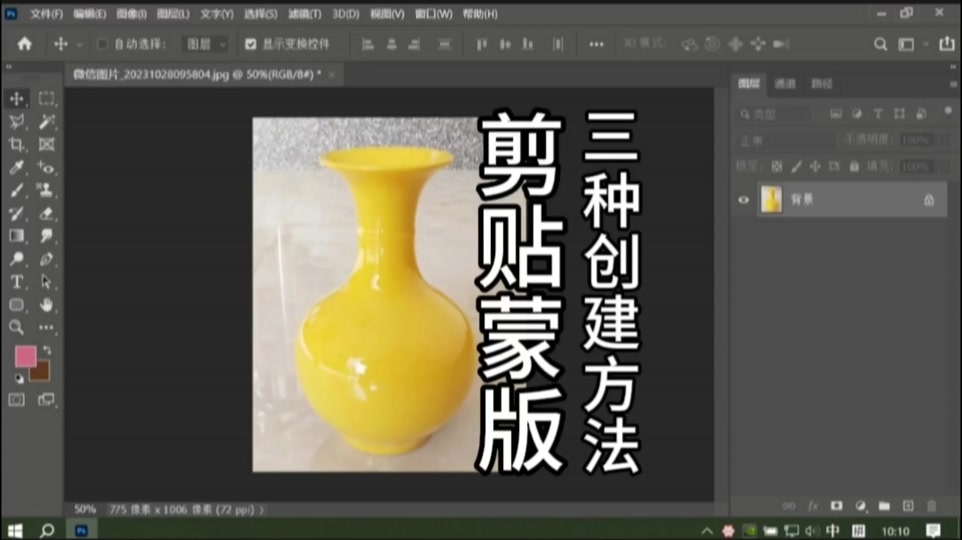Toggle pixel layer filter in Layers panel

pyautogui.click(x=836, y=114)
